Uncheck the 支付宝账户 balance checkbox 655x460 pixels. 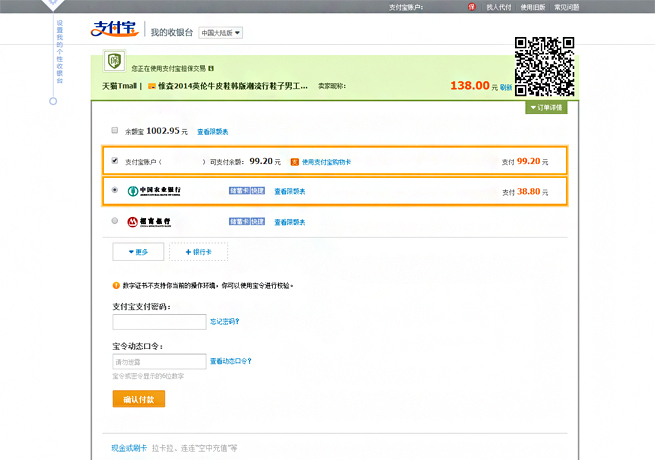[x=115, y=161]
